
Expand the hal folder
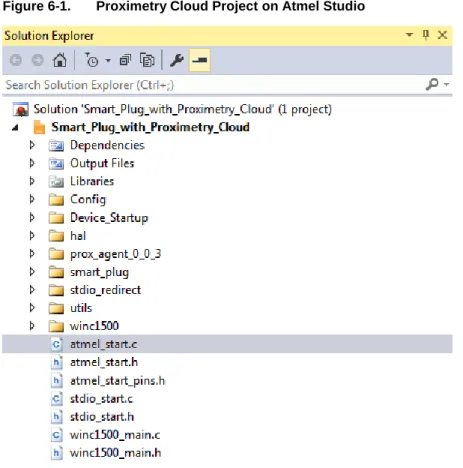(x=32, y=236)
